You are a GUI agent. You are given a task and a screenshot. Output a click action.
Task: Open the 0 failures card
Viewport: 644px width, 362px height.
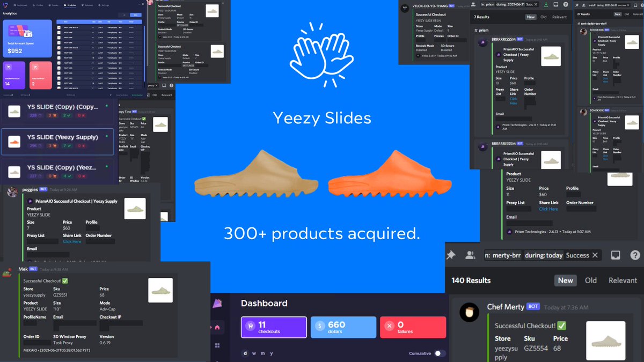pos(413,328)
